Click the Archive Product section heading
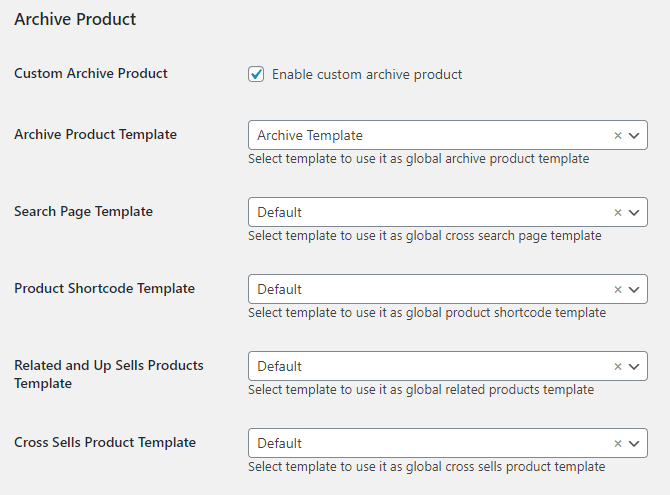This screenshot has height=495, width=670. (x=75, y=19)
